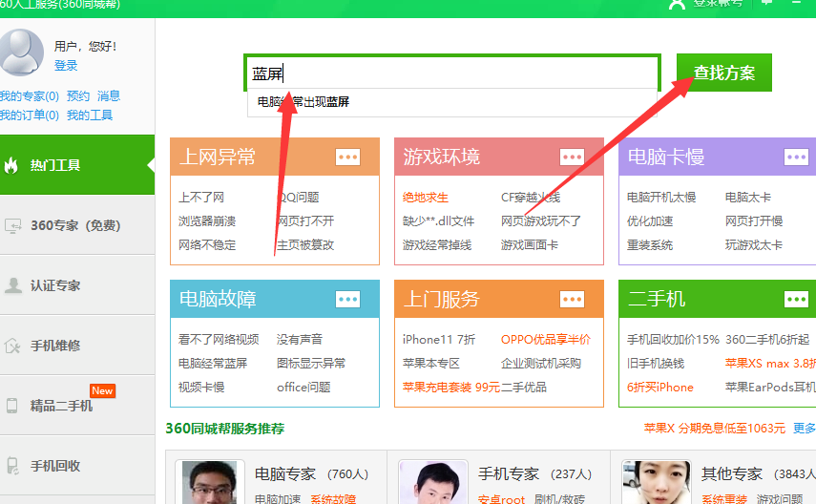Open the 认证专家 sidebar tab
816x504 pixels.
coord(77,285)
